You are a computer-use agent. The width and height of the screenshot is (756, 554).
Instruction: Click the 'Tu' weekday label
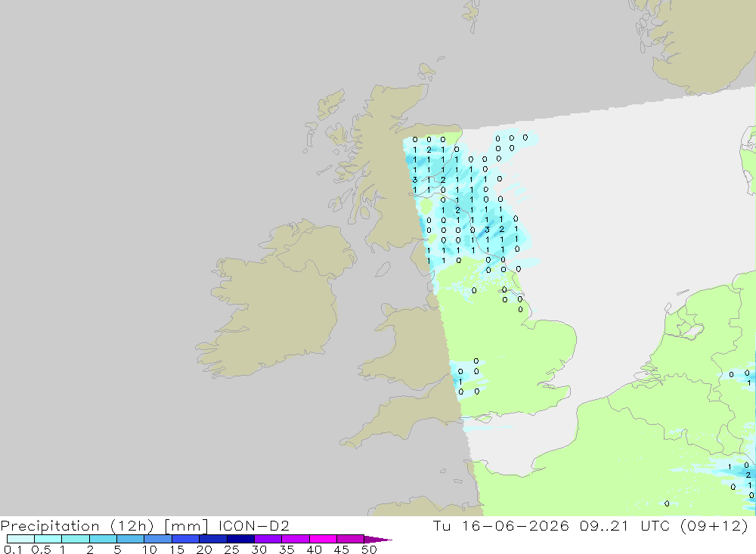[x=442, y=525]
